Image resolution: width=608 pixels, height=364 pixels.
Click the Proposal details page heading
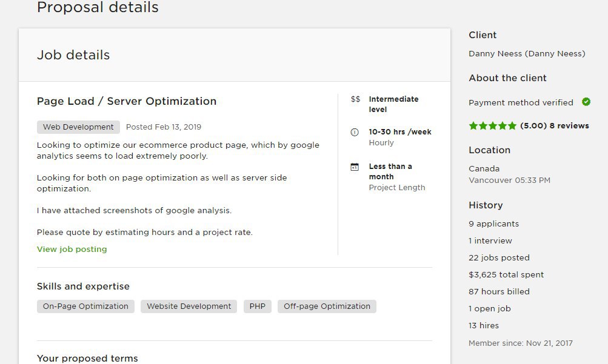click(98, 7)
